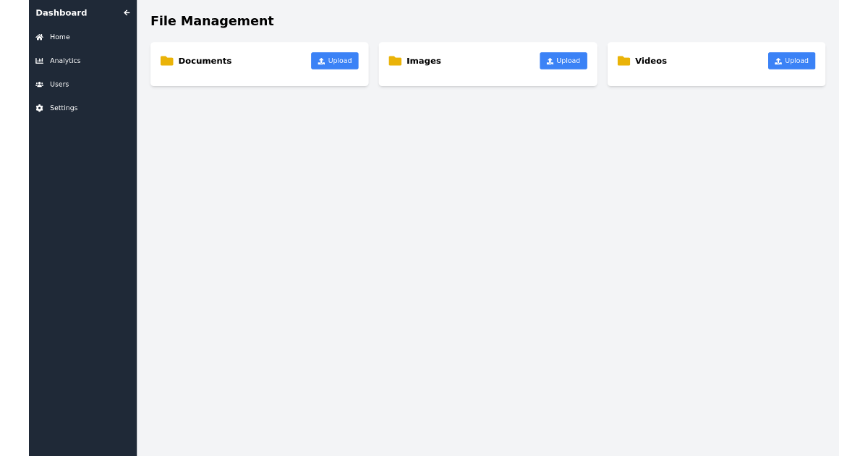This screenshot has height=456, width=868.
Task: Click Upload on the Videos card
Action: [x=791, y=61]
